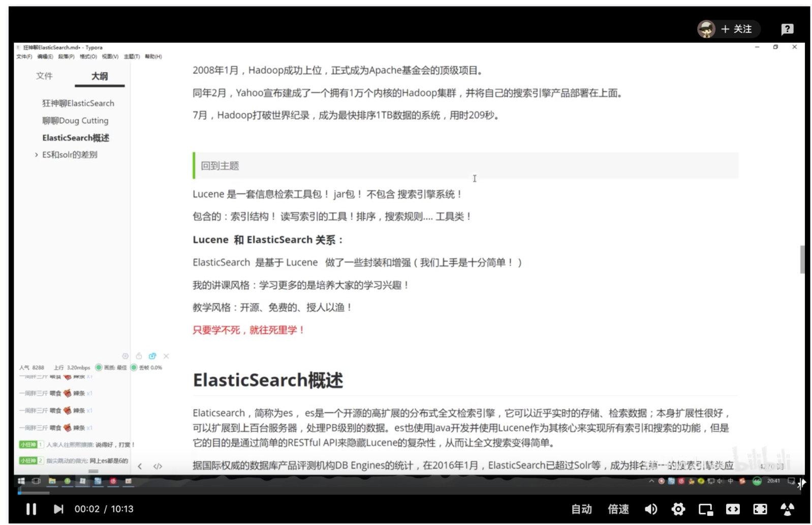Click the 丢帧 dropped-frame status indicator
The height and width of the screenshot is (525, 812).
[x=146, y=367]
